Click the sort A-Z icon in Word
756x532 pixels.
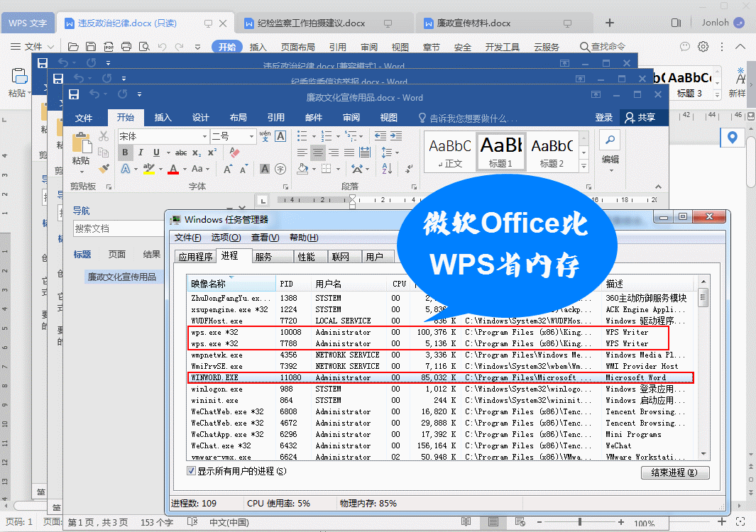387,169
